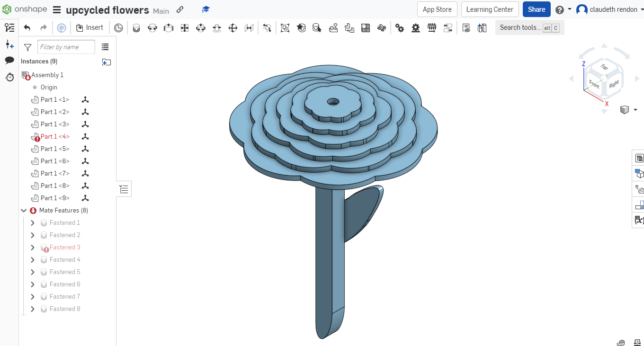644x346 pixels.
Task: Click the list with eye toolbar icon
Action: 466,28
